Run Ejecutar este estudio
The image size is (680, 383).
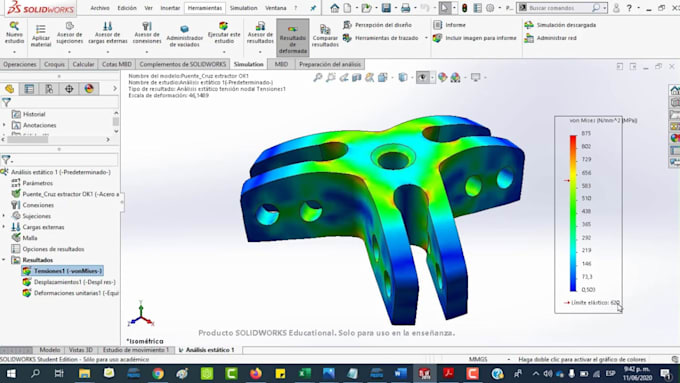click(224, 33)
